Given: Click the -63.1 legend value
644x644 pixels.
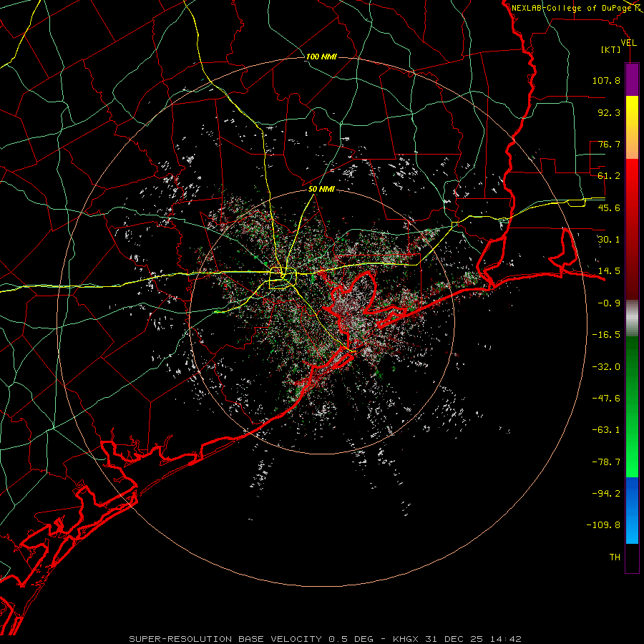Looking at the screenshot, I should pos(606,430).
